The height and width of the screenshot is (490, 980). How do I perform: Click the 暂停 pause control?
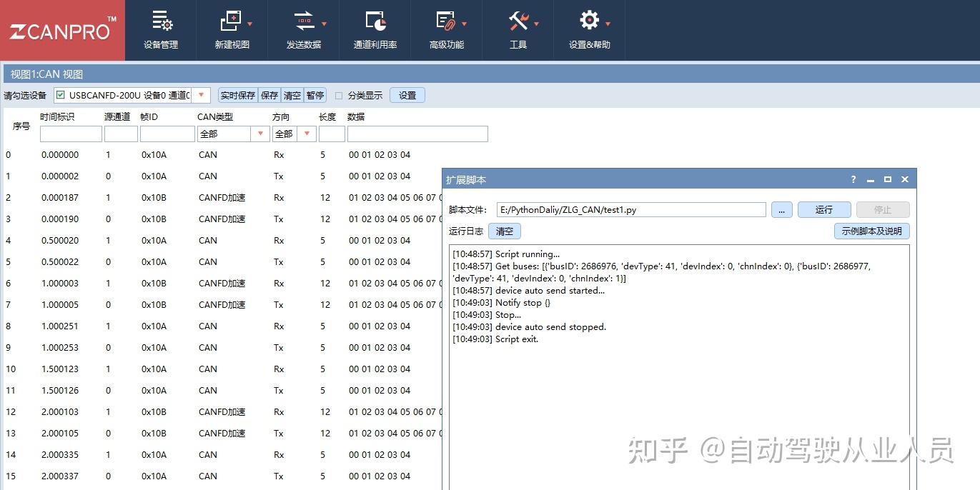point(315,94)
